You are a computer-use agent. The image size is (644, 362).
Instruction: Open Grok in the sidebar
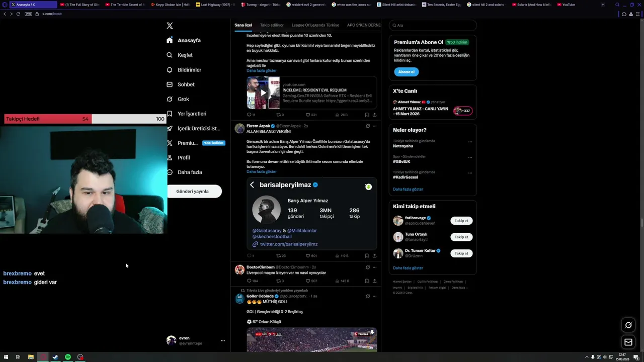coord(178,99)
